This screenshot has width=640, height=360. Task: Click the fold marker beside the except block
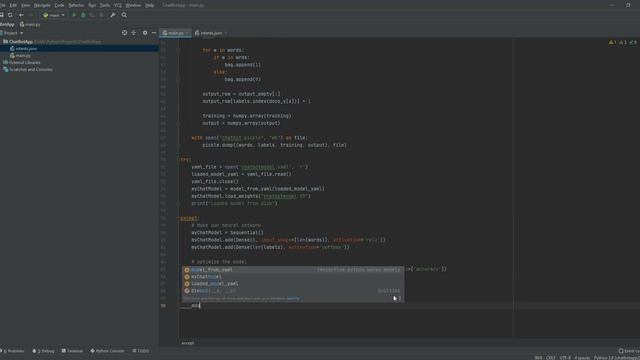click(179, 218)
